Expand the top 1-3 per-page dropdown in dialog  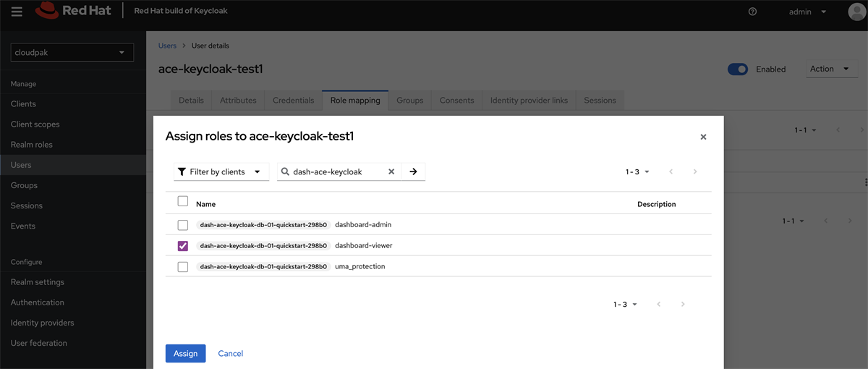point(637,171)
